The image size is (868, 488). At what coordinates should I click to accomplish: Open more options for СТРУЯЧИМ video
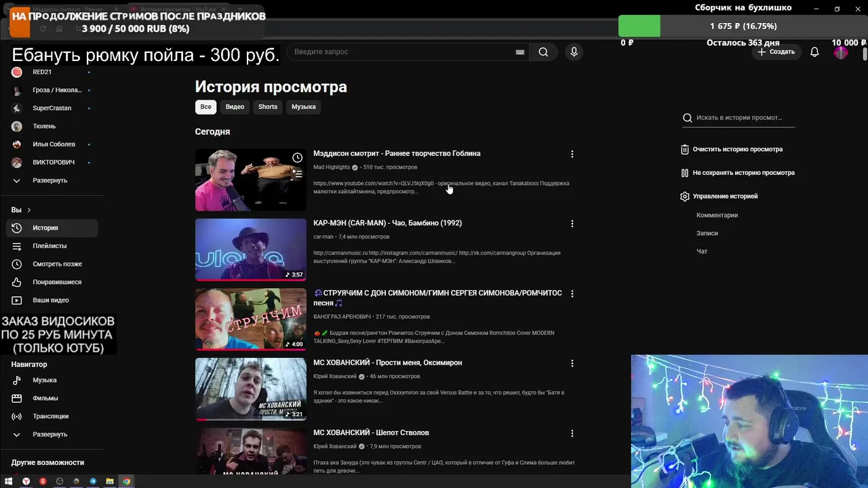tap(572, 293)
